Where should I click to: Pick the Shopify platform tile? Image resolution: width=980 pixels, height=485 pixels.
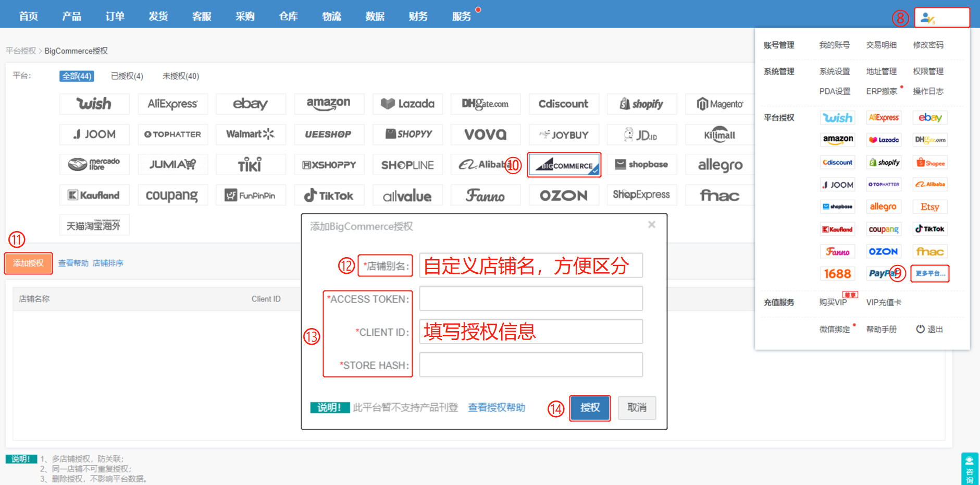click(x=641, y=104)
